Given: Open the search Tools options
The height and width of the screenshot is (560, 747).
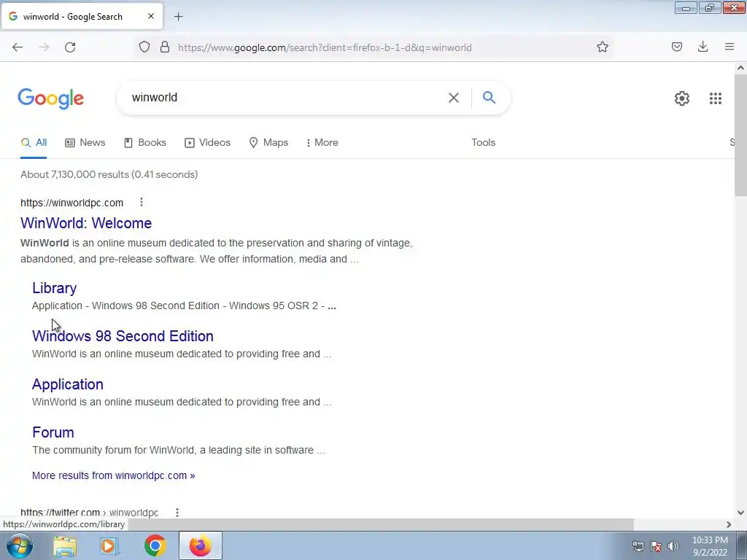Looking at the screenshot, I should [x=484, y=142].
